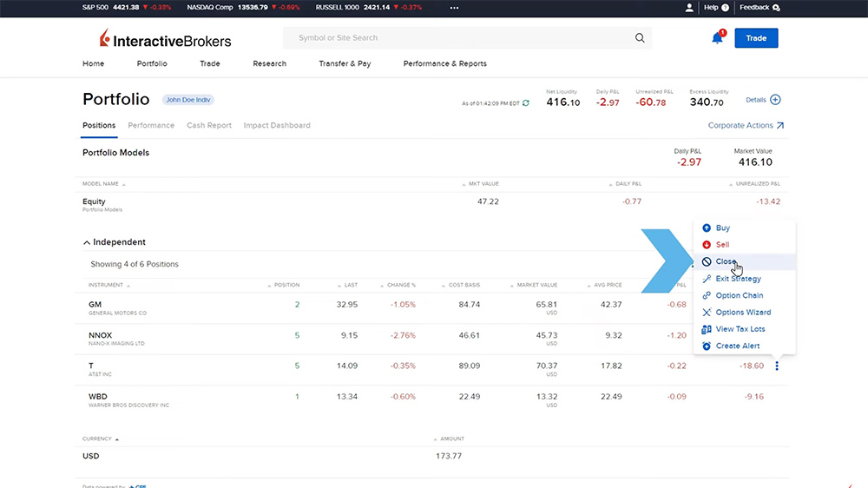This screenshot has height=488, width=868.
Task: Click the Exit Strategy icon
Action: [x=707, y=279]
